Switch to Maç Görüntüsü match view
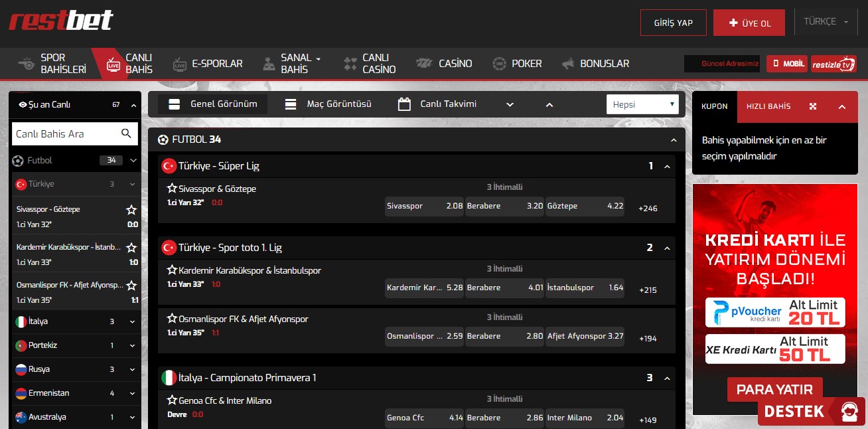The width and height of the screenshot is (868, 429). pyautogui.click(x=328, y=104)
